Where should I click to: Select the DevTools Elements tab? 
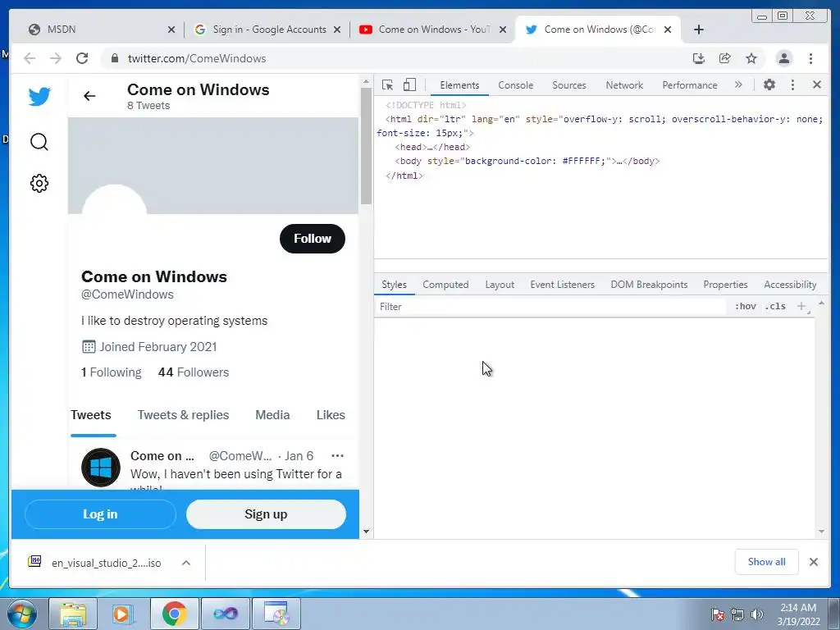point(459,85)
